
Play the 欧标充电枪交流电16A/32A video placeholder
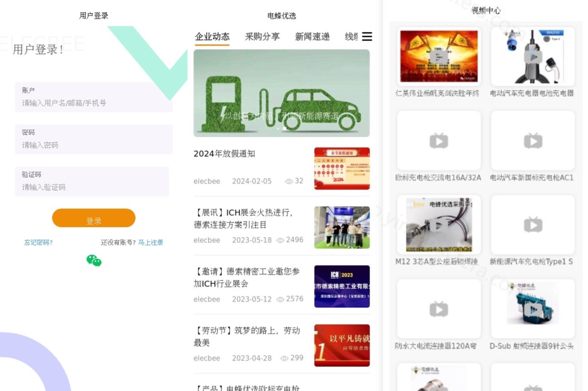(439, 141)
